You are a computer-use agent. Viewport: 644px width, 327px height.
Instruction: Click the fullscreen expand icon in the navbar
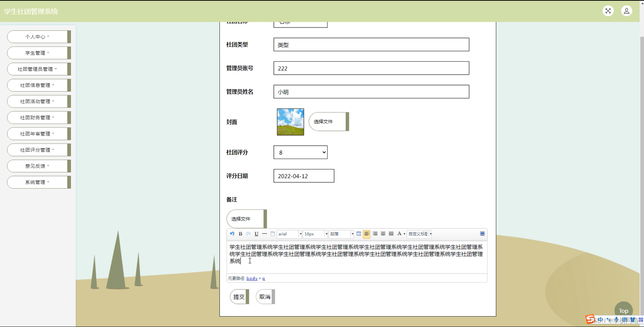608,11
